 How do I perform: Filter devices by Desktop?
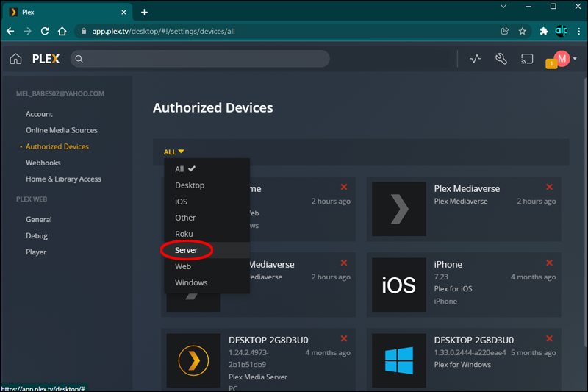(x=207, y=185)
